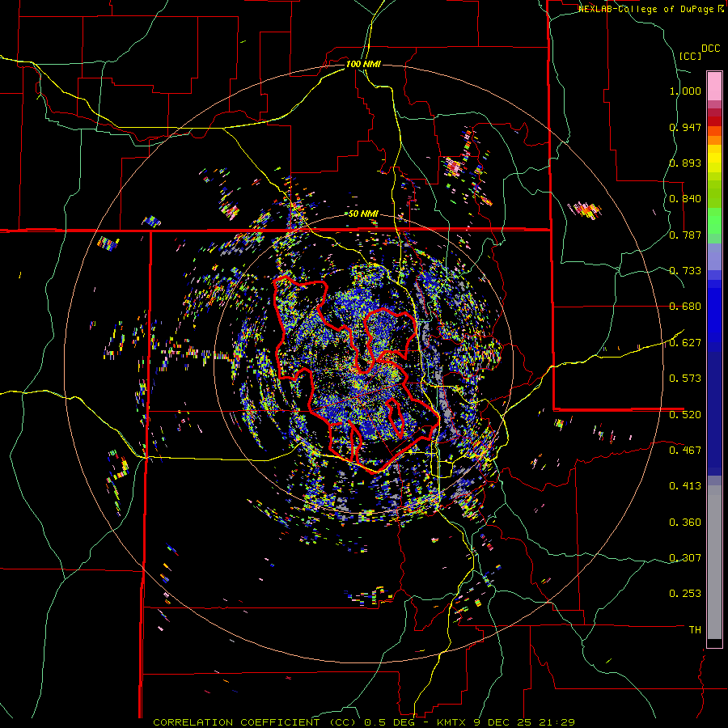Click the 0.307 scale value
728x728 pixels.
(x=685, y=558)
